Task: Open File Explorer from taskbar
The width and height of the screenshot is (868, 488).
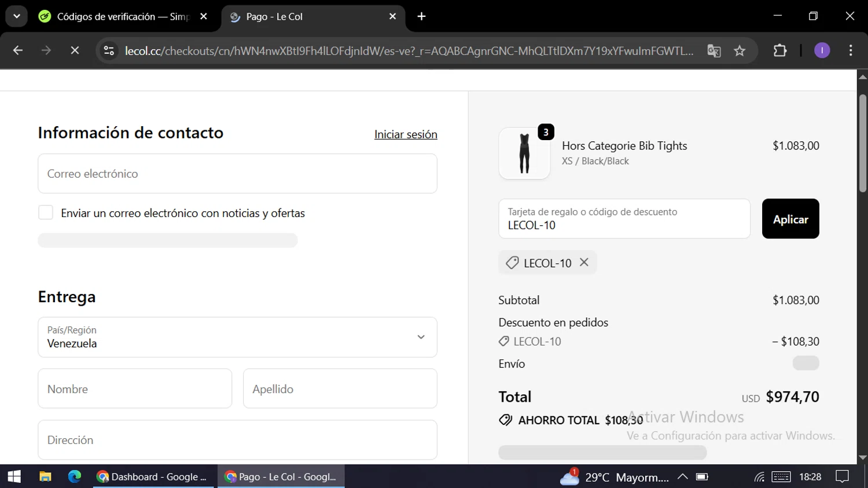Action: (x=45, y=476)
